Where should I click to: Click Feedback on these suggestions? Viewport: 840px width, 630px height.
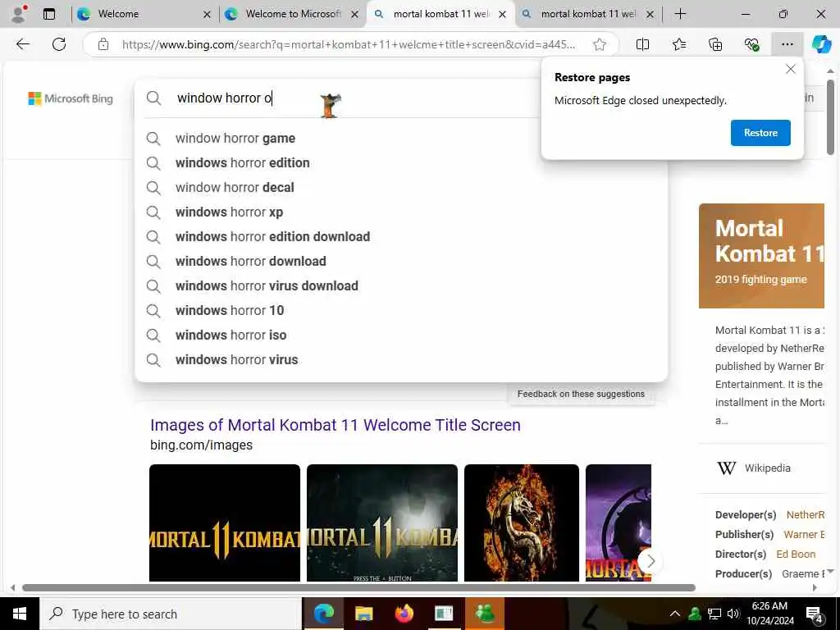coord(581,394)
